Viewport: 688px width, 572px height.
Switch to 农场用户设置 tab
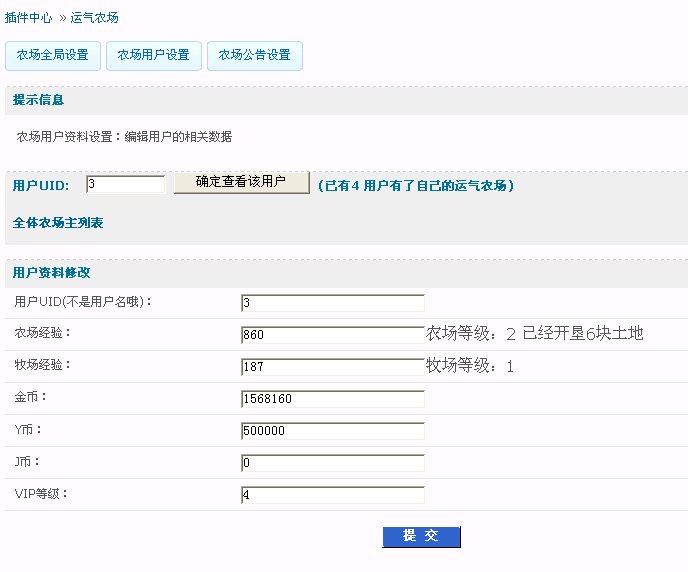pyautogui.click(x=153, y=56)
